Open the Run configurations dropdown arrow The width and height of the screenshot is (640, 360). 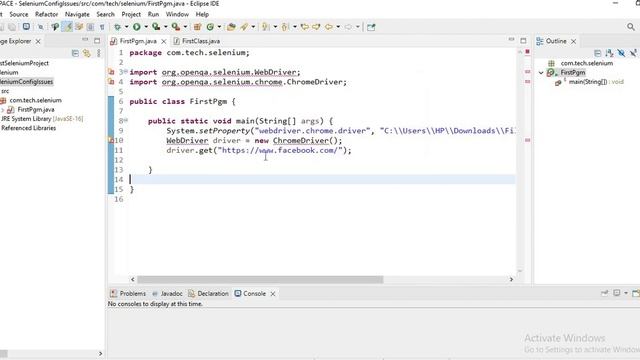[x=146, y=27]
